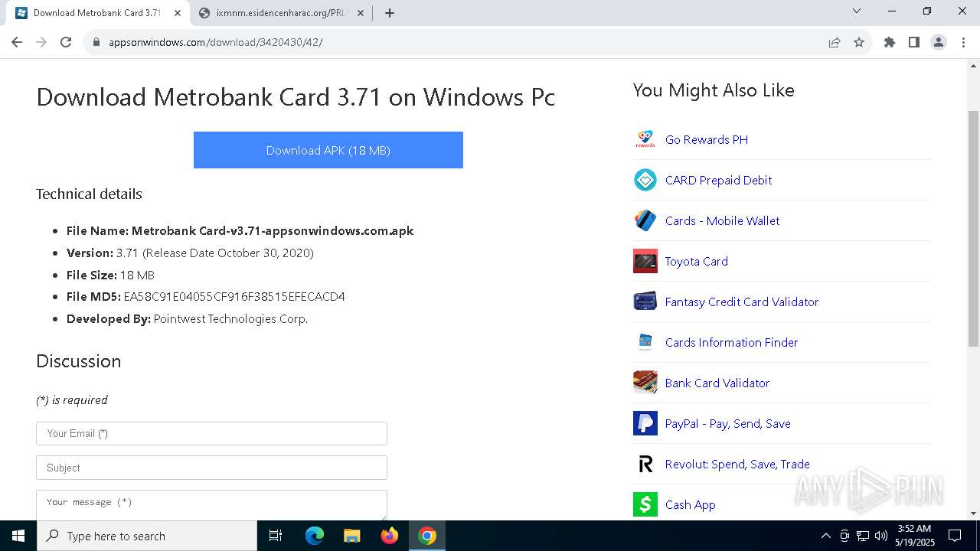Click the PayPal app icon

pyautogui.click(x=645, y=423)
